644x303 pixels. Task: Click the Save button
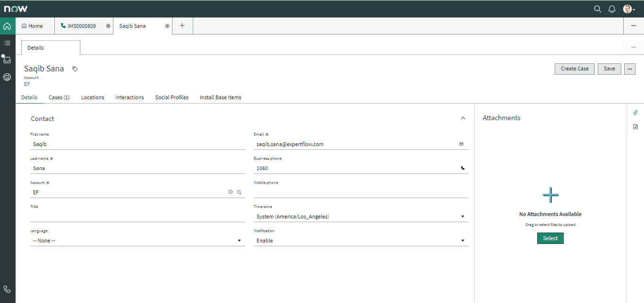click(609, 69)
